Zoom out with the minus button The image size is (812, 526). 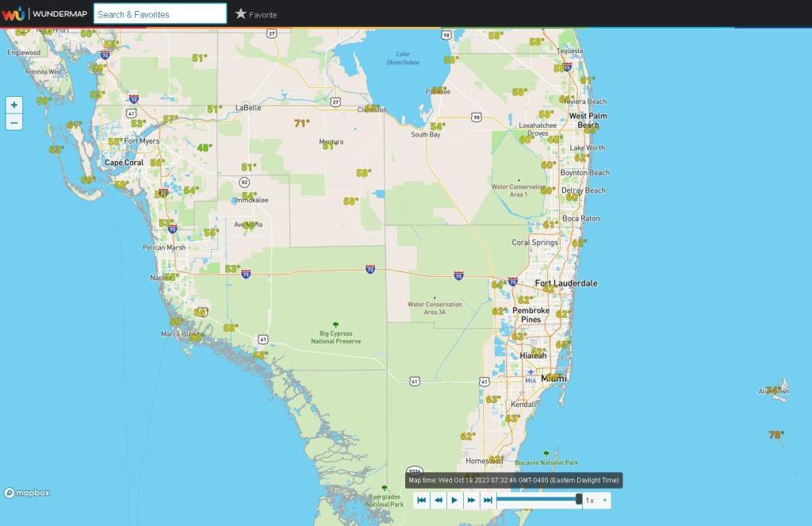point(14,122)
